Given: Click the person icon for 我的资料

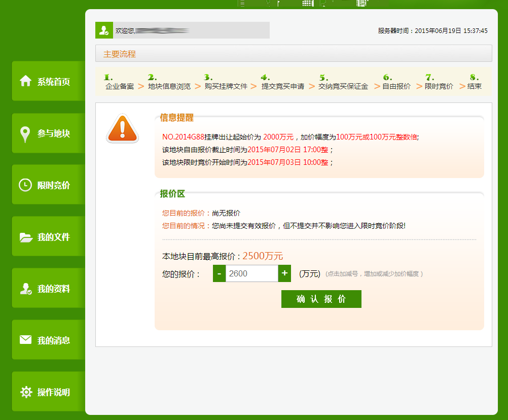Looking at the screenshot, I should pyautogui.click(x=25, y=289).
